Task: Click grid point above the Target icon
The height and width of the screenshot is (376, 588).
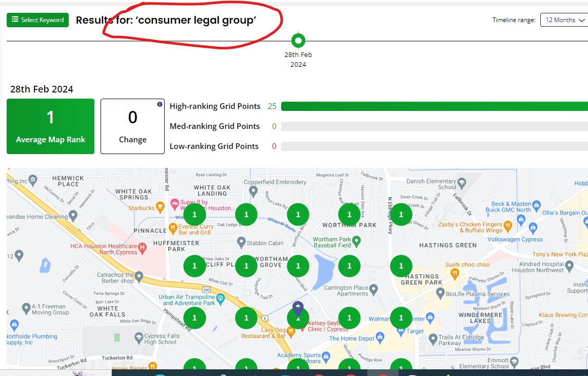Action: (x=401, y=318)
